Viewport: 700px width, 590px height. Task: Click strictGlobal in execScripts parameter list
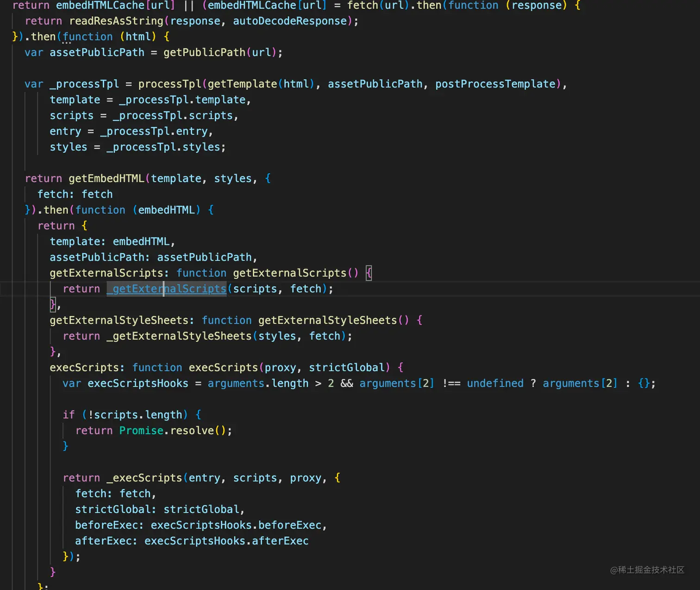click(x=347, y=367)
